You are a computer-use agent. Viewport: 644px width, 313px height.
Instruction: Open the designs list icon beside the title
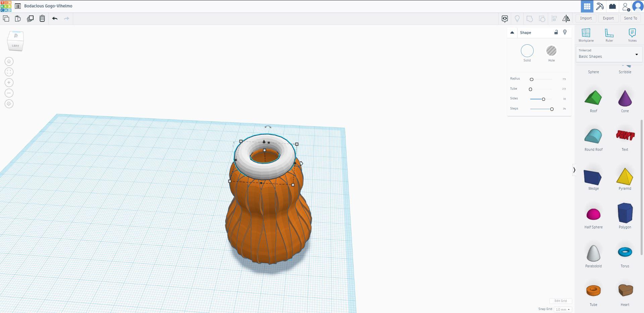tap(18, 6)
